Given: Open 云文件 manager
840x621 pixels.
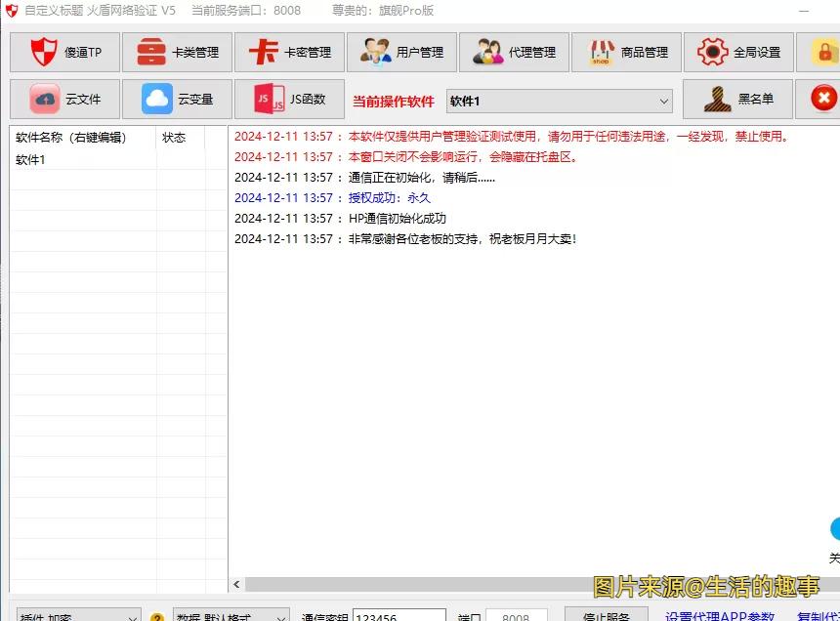Looking at the screenshot, I should point(63,99).
